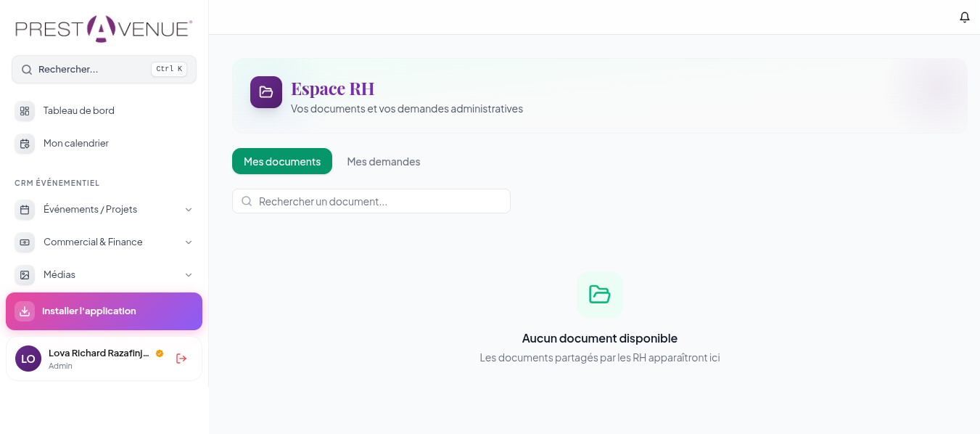Click the PrestAvenue logo
Screen dimensions: 980x434
point(104,29)
